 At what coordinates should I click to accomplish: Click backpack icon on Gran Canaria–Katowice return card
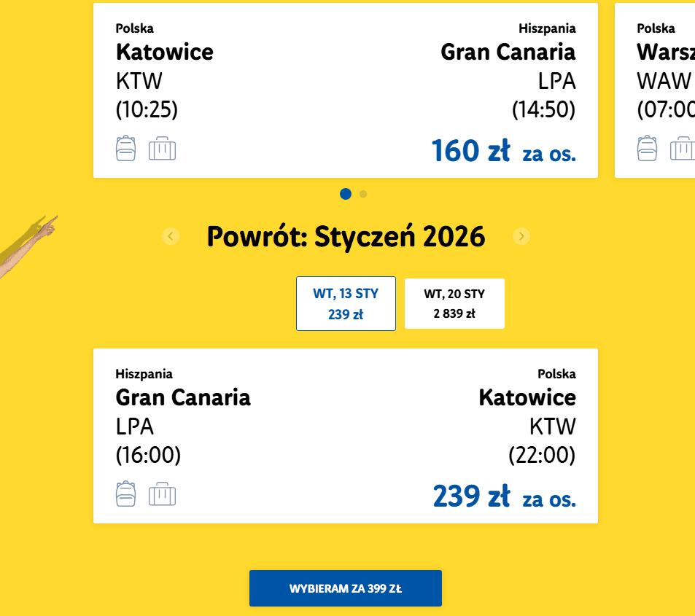pos(126,494)
